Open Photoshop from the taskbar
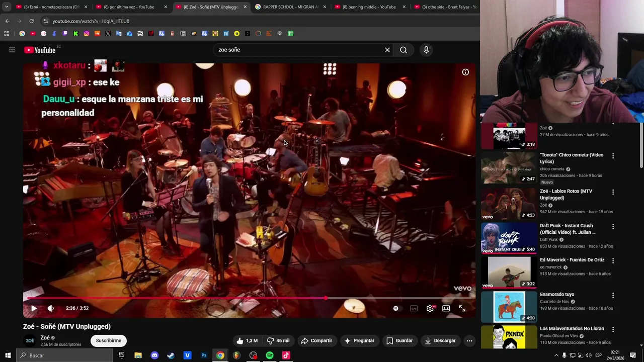Image resolution: width=644 pixels, height=362 pixels. [x=204, y=355]
